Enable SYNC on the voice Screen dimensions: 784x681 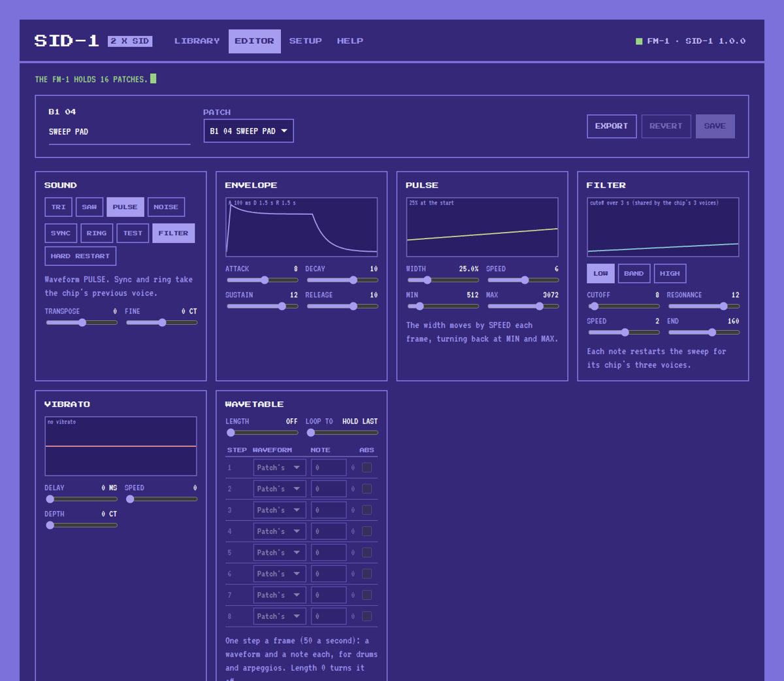tap(61, 233)
